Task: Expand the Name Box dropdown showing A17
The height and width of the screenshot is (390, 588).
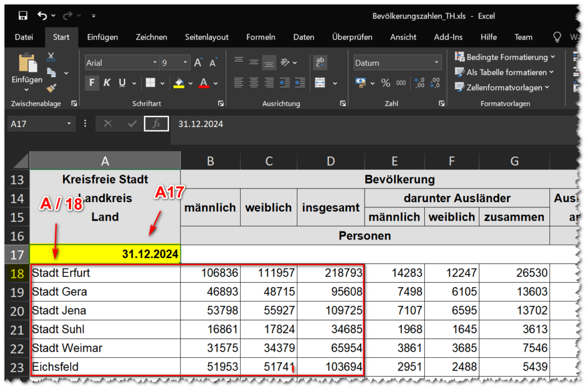Action: pyautogui.click(x=70, y=123)
